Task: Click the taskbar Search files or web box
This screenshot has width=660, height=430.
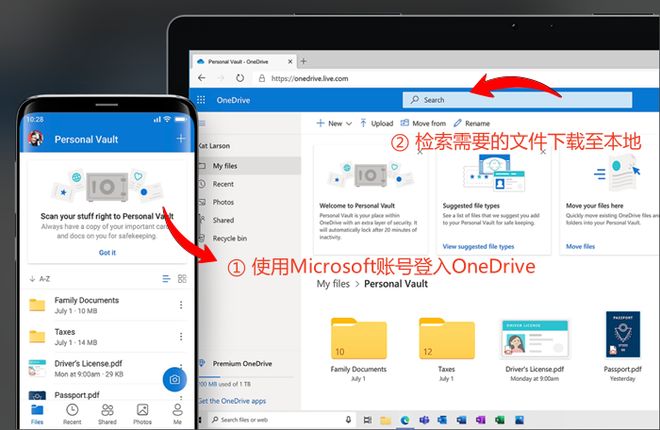Action: [x=282, y=419]
